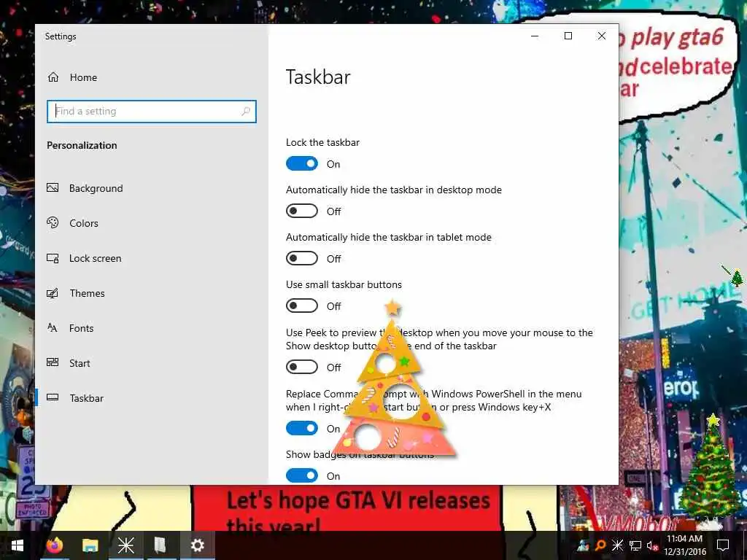The height and width of the screenshot is (560, 747).
Task: Click the Taskbar icon in sidebar
Action: 53,397
